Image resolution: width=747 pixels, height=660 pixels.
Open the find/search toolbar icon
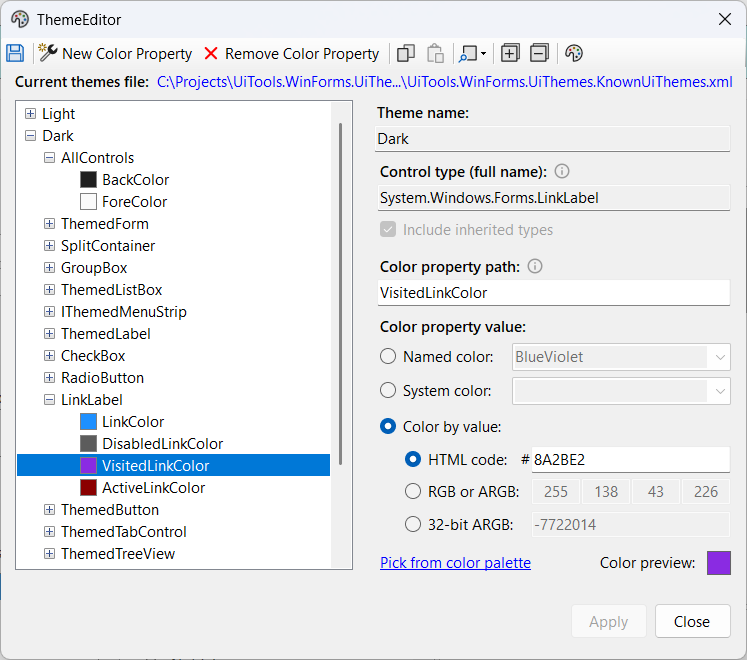point(467,53)
